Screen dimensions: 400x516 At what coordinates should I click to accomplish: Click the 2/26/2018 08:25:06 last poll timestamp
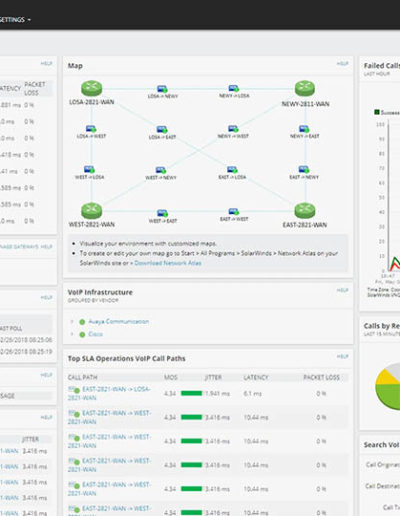tap(26, 340)
